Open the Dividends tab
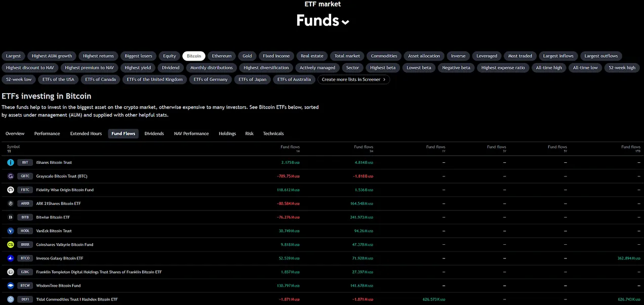 [154, 134]
